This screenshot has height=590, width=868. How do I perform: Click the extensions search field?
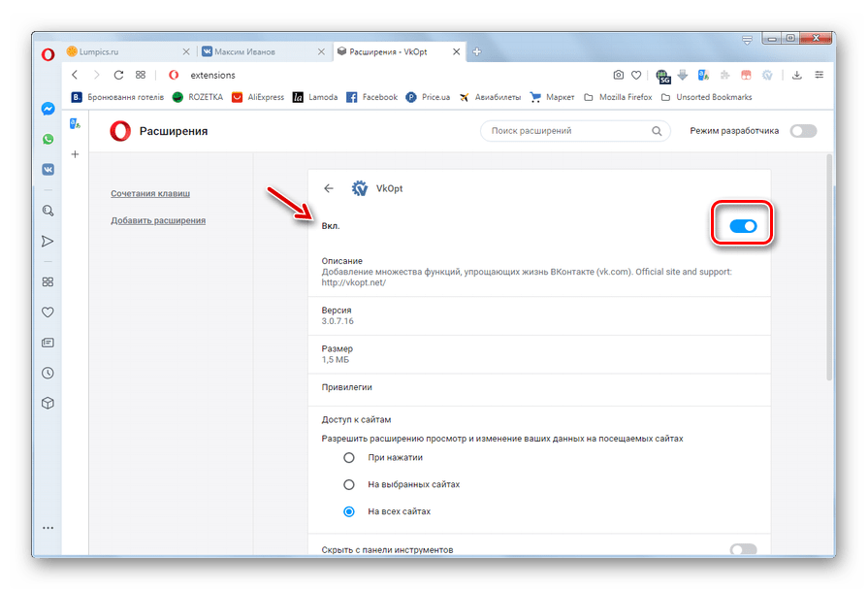coord(575,131)
